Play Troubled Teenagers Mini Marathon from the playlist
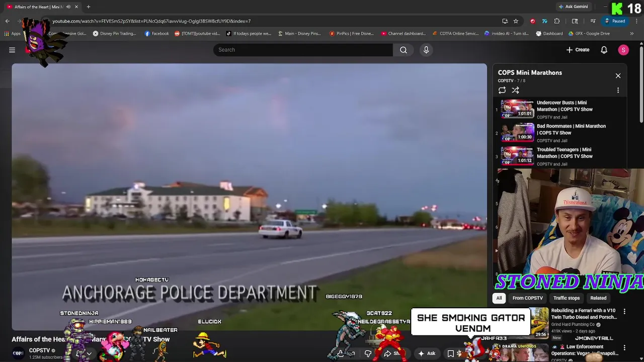The height and width of the screenshot is (362, 644). 565,153
